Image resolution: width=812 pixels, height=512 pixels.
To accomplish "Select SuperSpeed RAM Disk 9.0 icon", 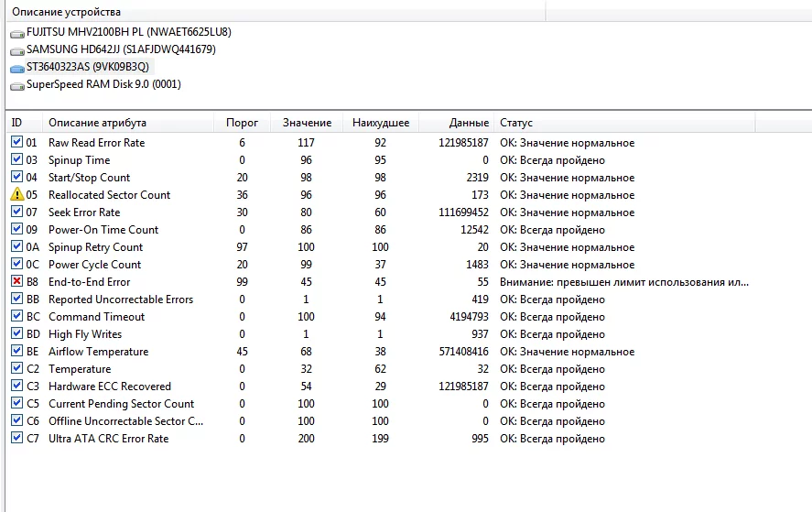I will tap(17, 86).
